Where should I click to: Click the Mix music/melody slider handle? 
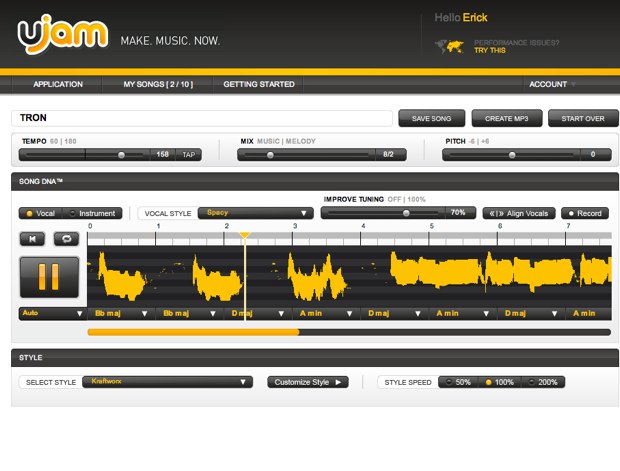point(270,155)
